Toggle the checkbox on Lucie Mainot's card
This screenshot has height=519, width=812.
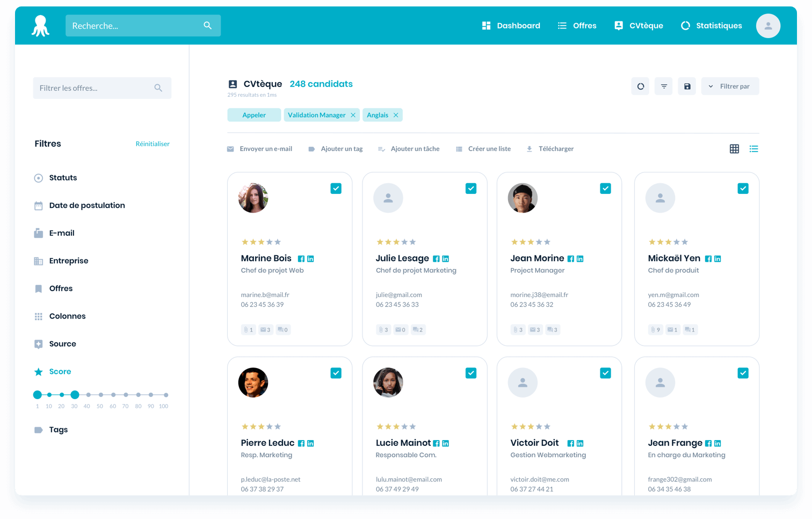[x=470, y=373]
